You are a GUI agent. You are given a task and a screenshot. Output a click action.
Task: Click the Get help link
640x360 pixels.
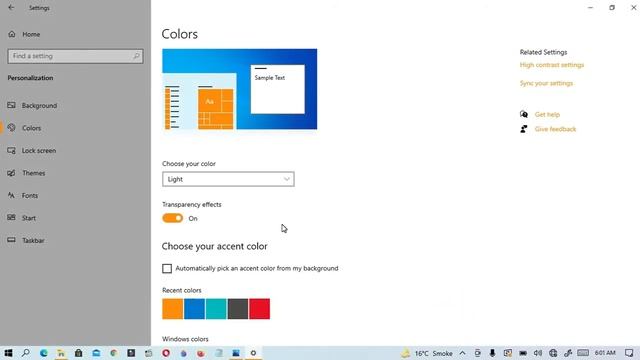pyautogui.click(x=547, y=115)
